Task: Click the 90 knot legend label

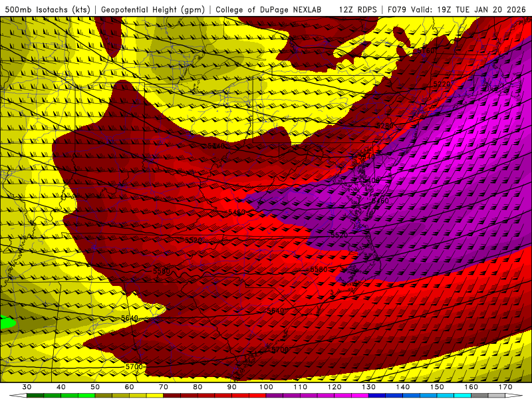Action: click(x=232, y=387)
